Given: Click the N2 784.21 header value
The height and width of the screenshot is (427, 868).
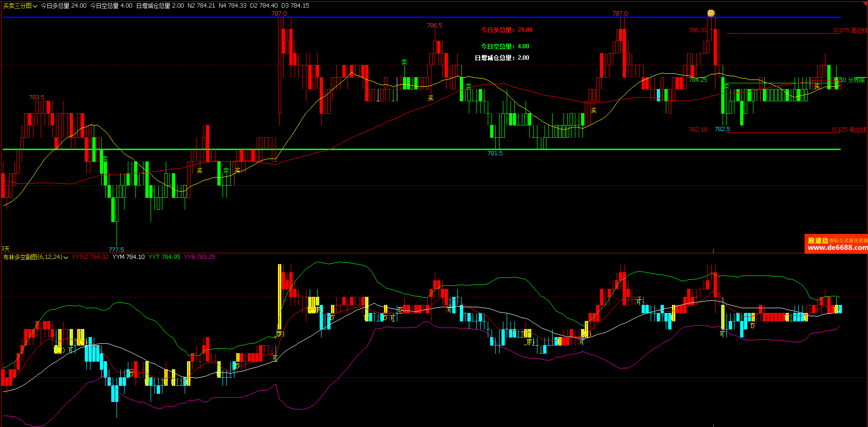Looking at the screenshot, I should [x=201, y=6].
